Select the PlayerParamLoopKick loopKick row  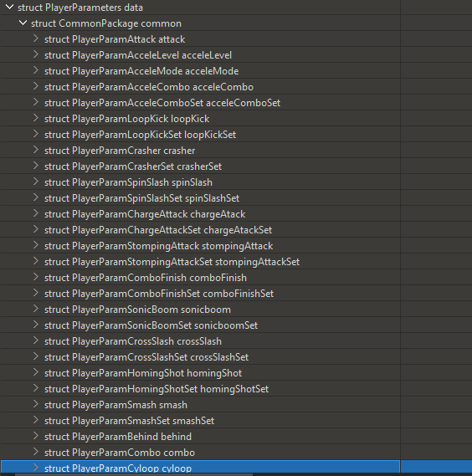(200, 119)
